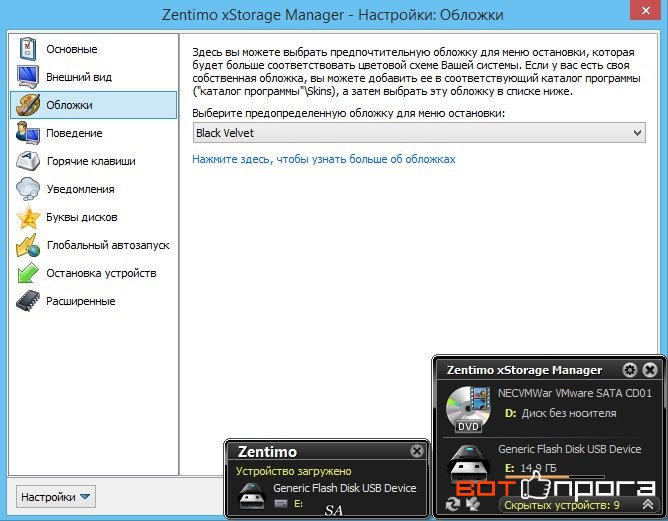Click the E: drive usage bar
The height and width of the screenshot is (521, 668).
[554, 477]
